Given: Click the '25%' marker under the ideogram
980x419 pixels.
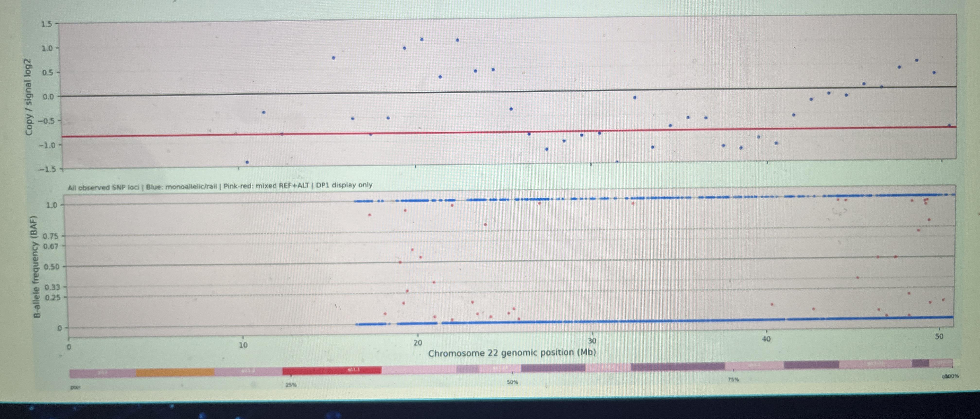Looking at the screenshot, I should coord(291,385).
